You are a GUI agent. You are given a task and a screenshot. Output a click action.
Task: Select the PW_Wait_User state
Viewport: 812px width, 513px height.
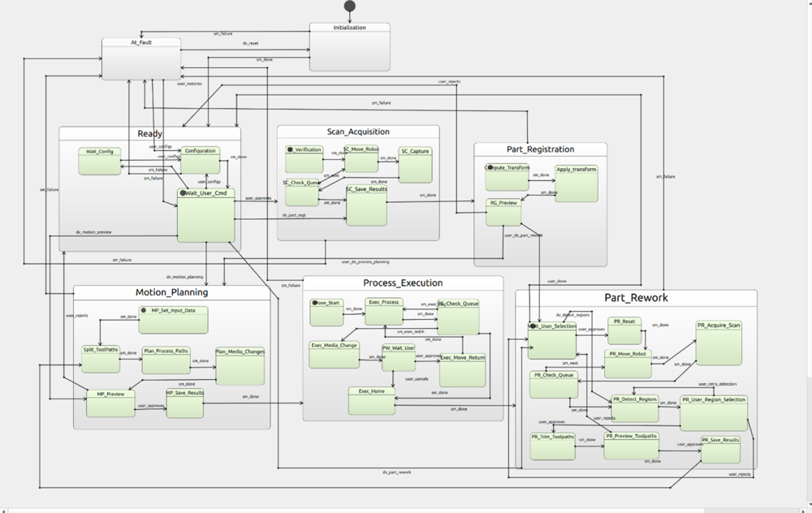point(398,357)
